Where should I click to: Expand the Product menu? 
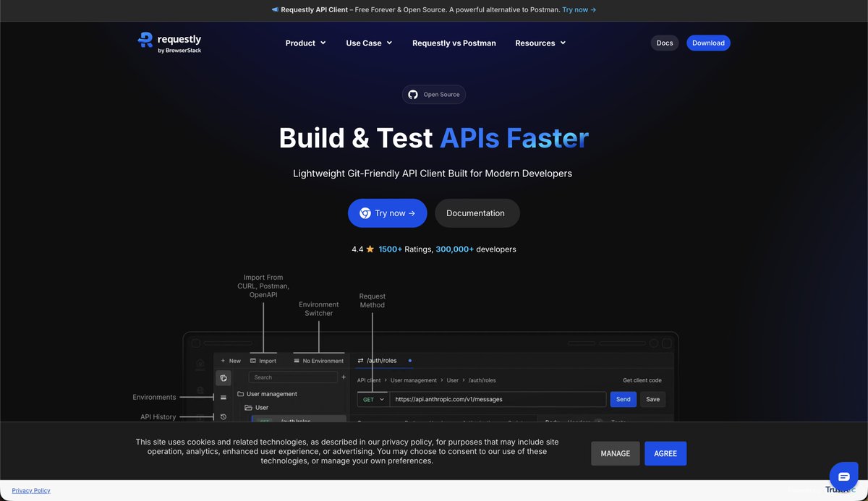[305, 43]
